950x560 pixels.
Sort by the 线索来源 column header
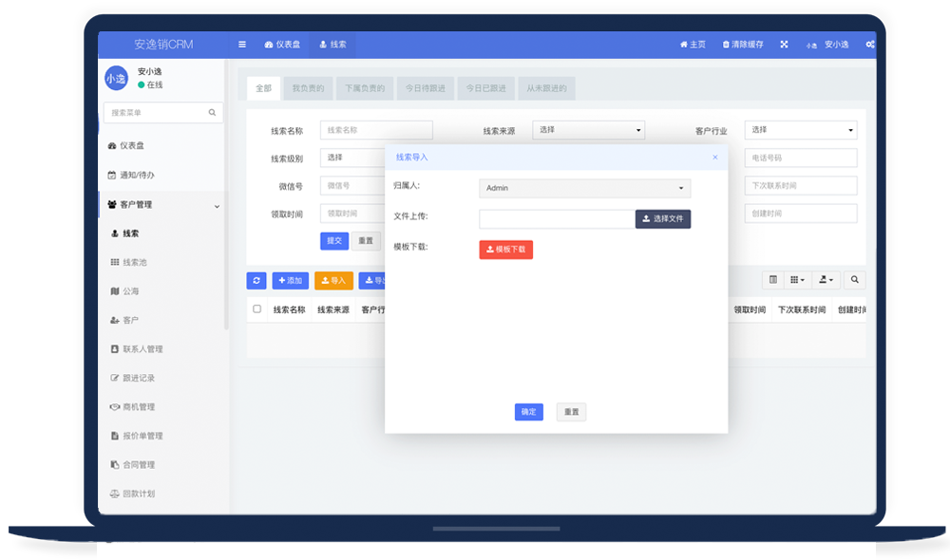tap(333, 310)
